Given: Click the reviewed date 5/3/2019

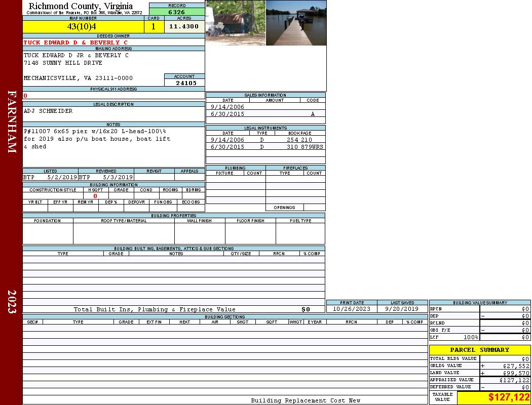Looking at the screenshot, I should [118, 177].
